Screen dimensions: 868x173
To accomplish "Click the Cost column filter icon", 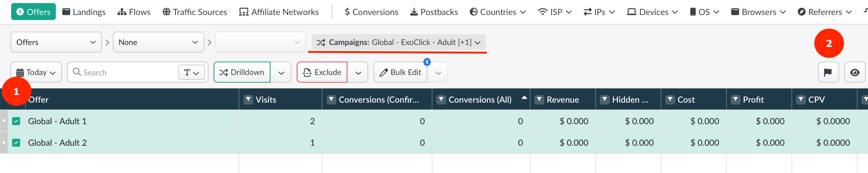I will tap(670, 100).
